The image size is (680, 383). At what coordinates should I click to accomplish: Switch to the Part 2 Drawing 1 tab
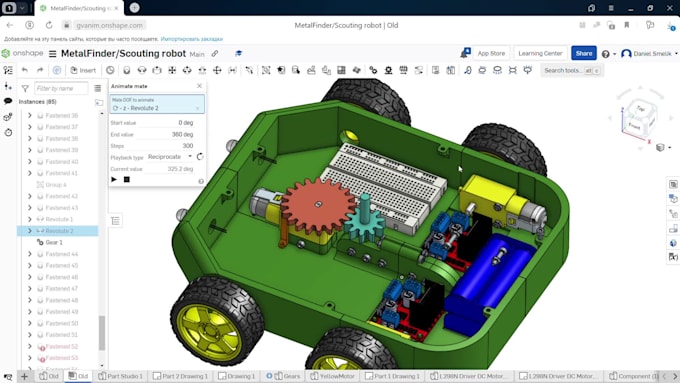click(x=180, y=376)
